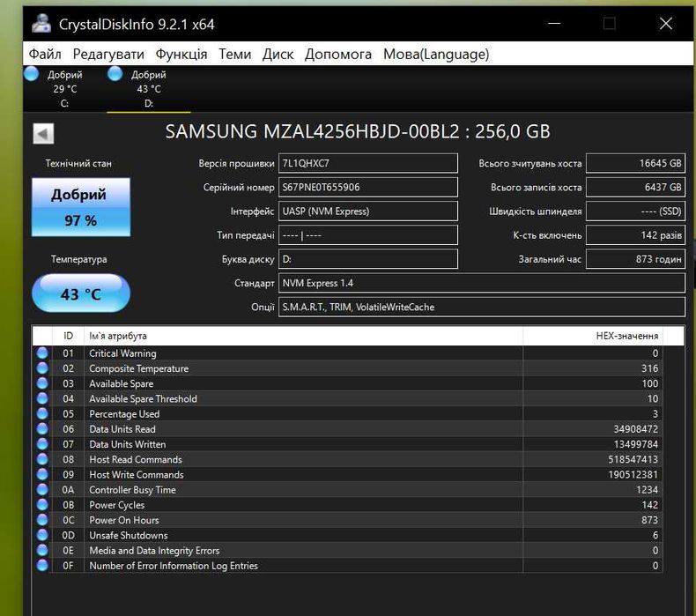Click status orb for Host Read Commands row
The height and width of the screenshot is (616, 696).
coord(42,459)
